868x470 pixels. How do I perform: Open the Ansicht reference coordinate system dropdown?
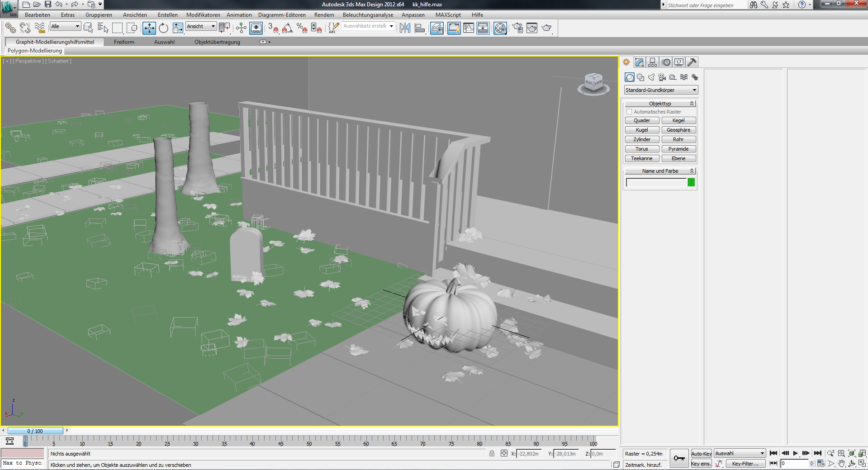click(201, 26)
